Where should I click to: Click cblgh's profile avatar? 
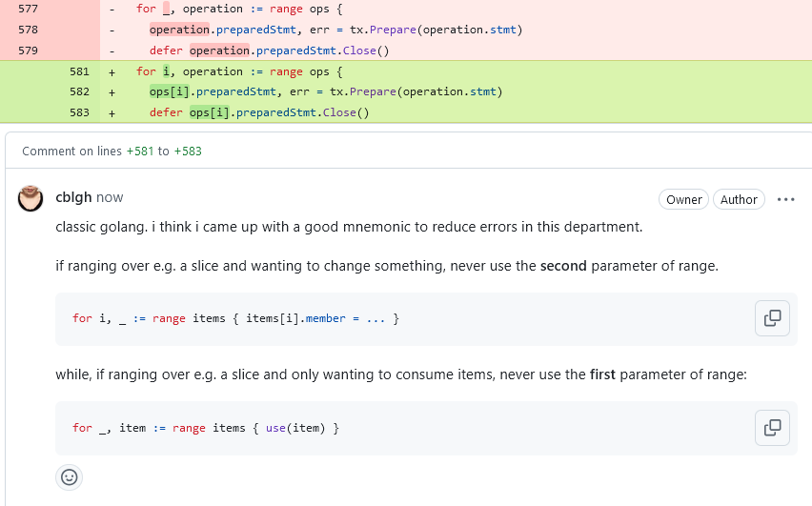(31, 198)
